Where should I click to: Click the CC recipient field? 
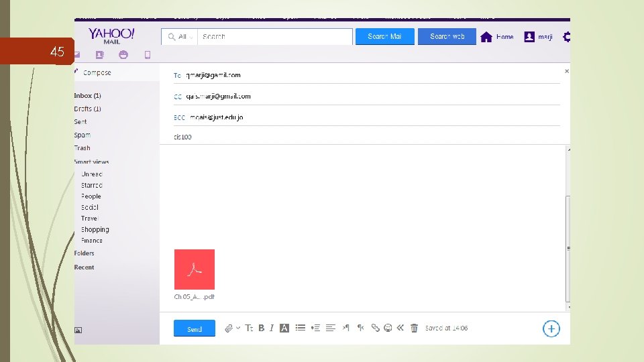(x=367, y=97)
